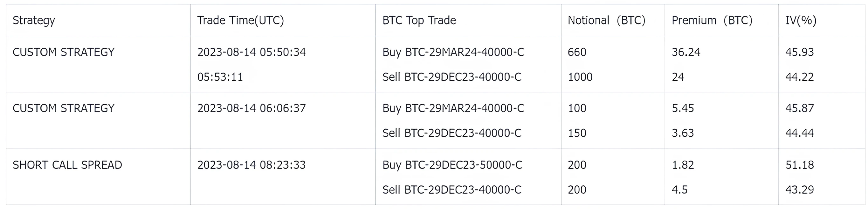Click the 660 notional value

tap(577, 52)
